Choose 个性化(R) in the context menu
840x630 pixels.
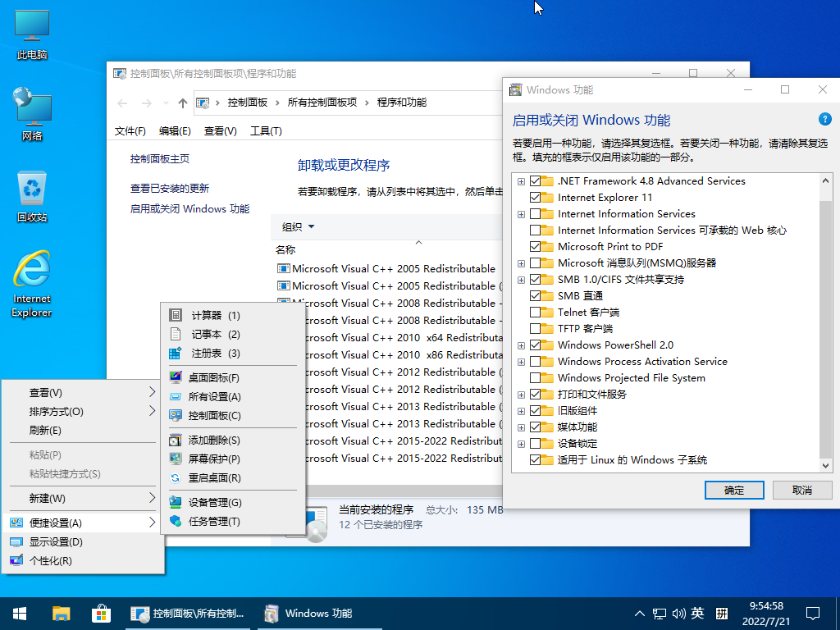pyautogui.click(x=83, y=561)
